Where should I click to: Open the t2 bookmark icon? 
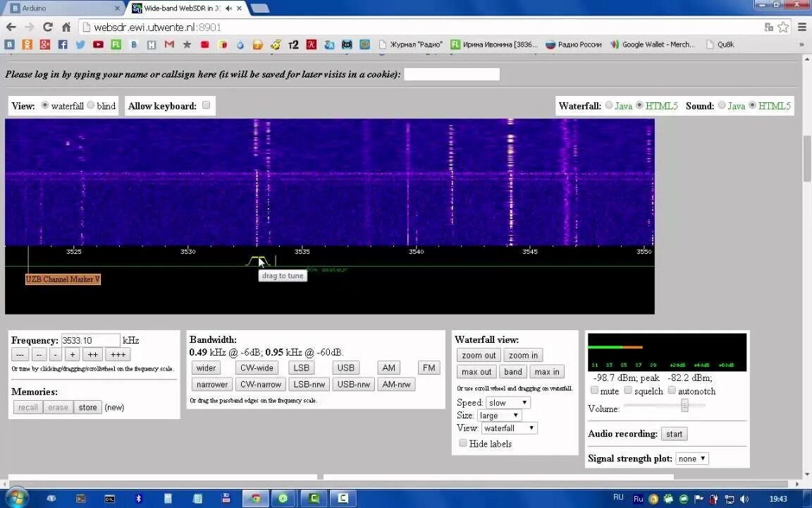coord(293,44)
